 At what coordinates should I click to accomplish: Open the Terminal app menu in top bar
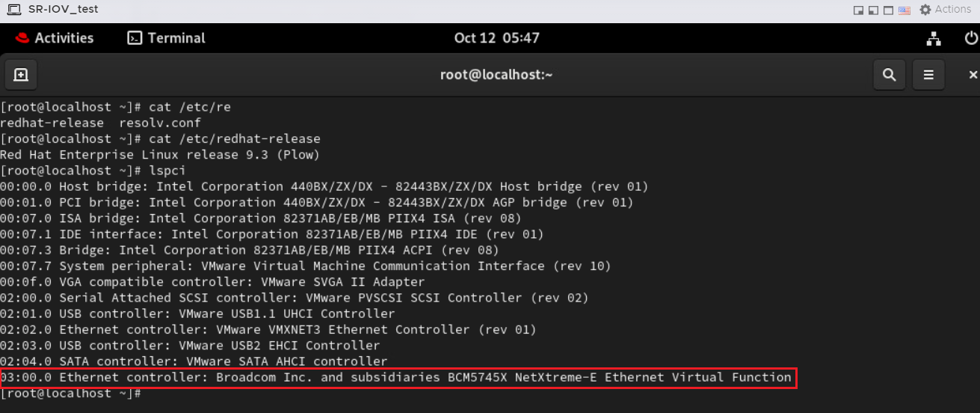(x=167, y=38)
